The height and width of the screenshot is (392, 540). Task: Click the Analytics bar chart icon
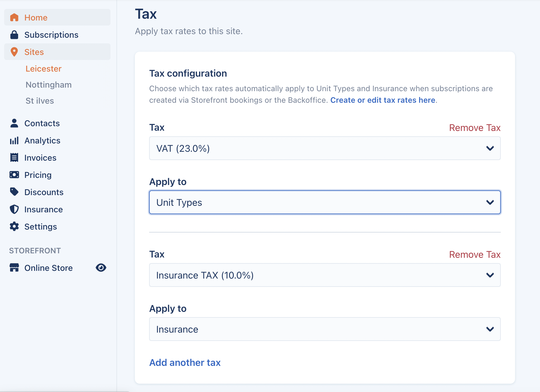(x=14, y=140)
